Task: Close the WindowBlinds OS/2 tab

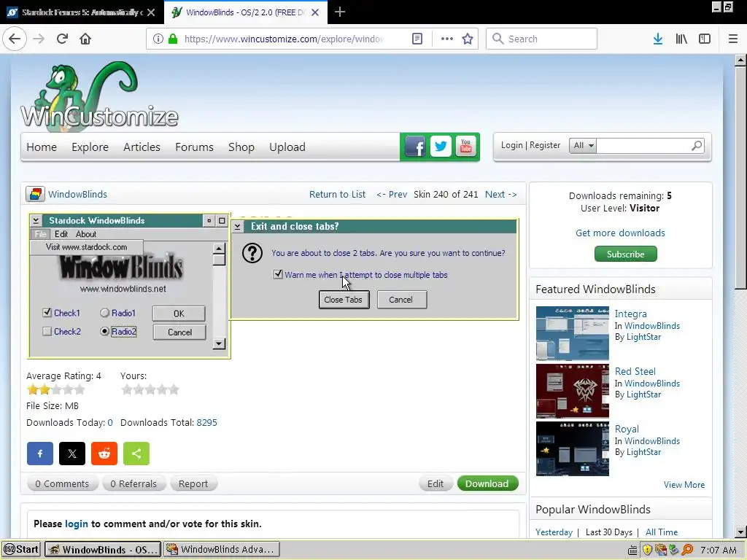Action: click(315, 12)
